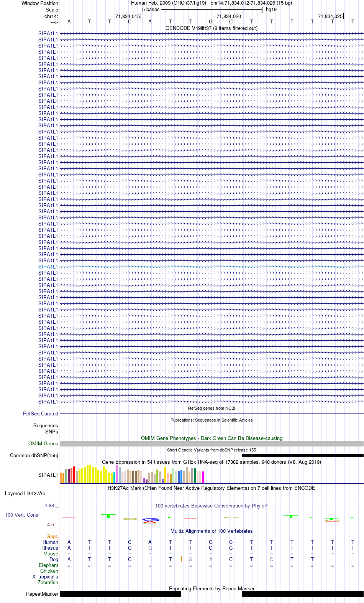Screen dimensions: 364x603
Task: Click SIPA1L1 label beside GTEx bar chart
Action: (x=48, y=475)
